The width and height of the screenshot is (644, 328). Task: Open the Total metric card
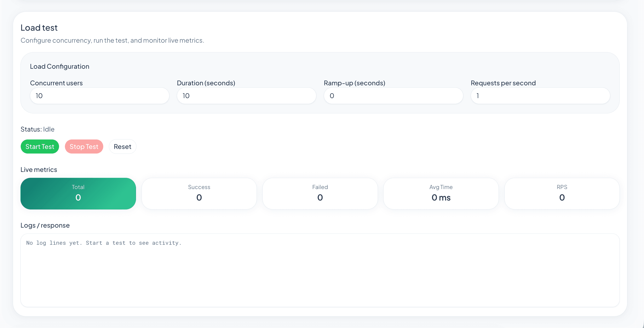coord(78,194)
